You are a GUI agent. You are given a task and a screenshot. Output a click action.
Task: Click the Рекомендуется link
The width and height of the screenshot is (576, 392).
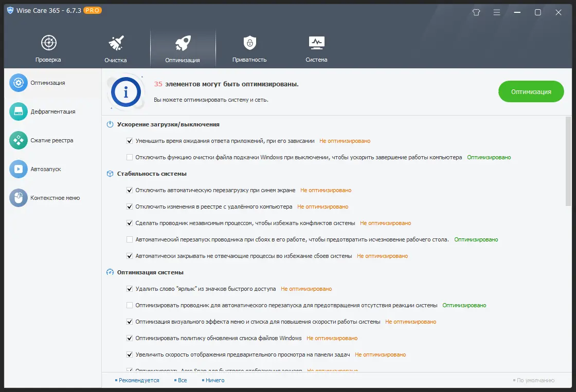(139, 380)
